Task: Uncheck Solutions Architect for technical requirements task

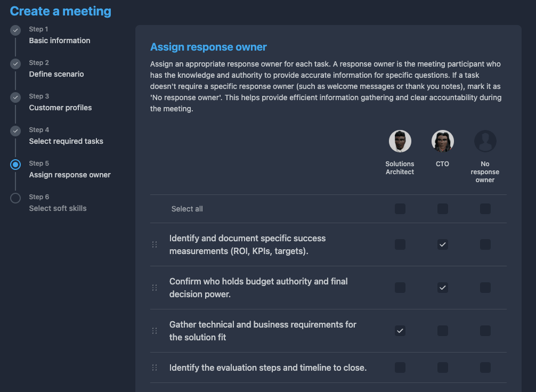Action: tap(400, 331)
